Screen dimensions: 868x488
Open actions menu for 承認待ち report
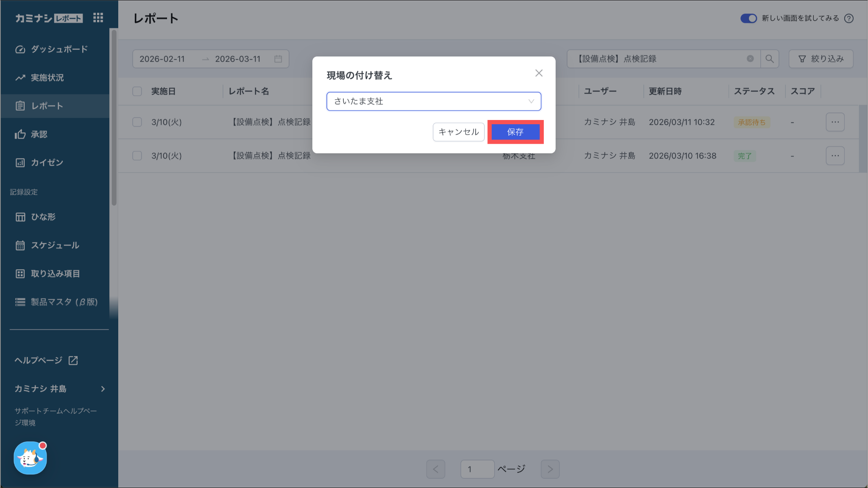[x=835, y=122]
